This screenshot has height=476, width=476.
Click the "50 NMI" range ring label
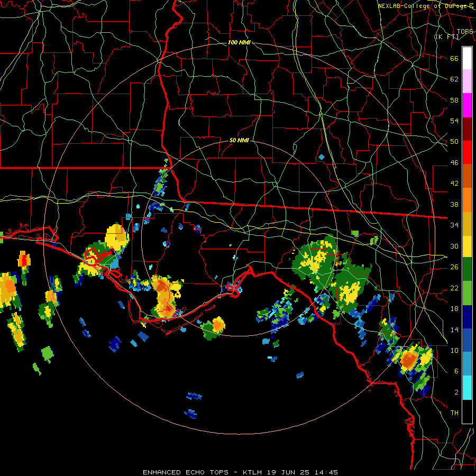(x=239, y=140)
